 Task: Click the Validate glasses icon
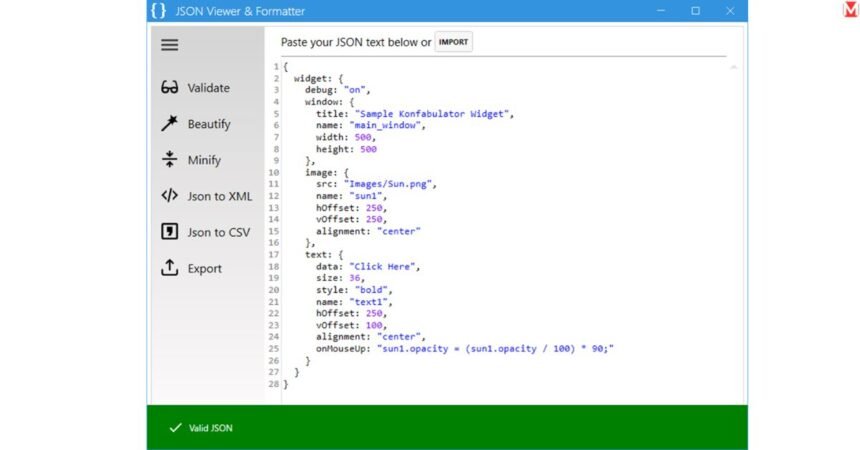click(x=169, y=87)
